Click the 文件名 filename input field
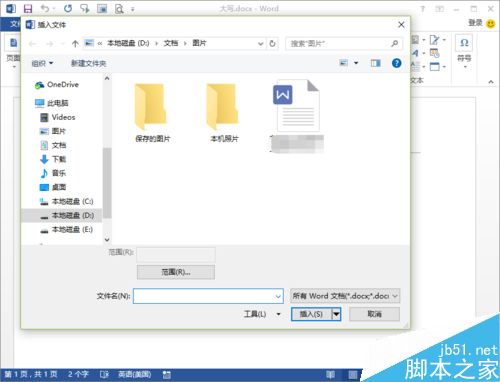Image resolution: width=500 pixels, height=382 pixels. pyautogui.click(x=208, y=296)
